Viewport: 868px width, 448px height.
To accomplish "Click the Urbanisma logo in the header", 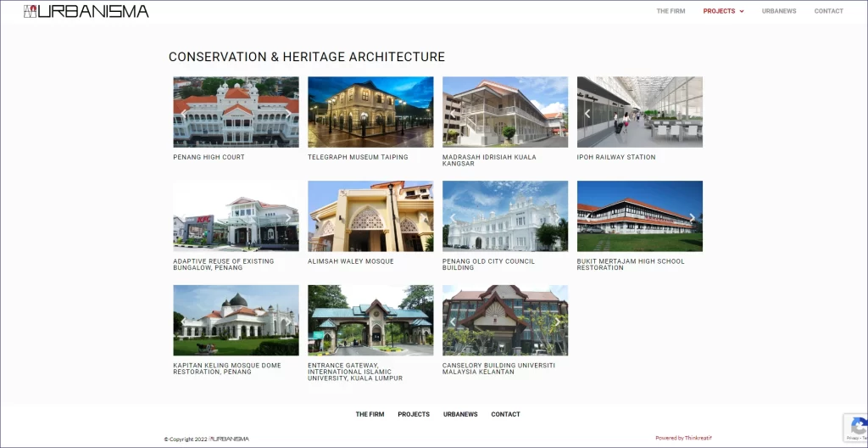I will pyautogui.click(x=86, y=11).
